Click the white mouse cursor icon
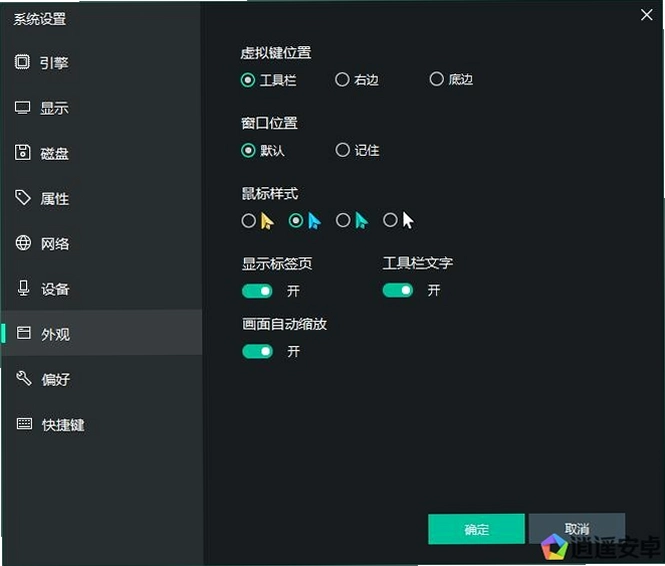Screen dimensions: 665x566 pyautogui.click(x=408, y=220)
